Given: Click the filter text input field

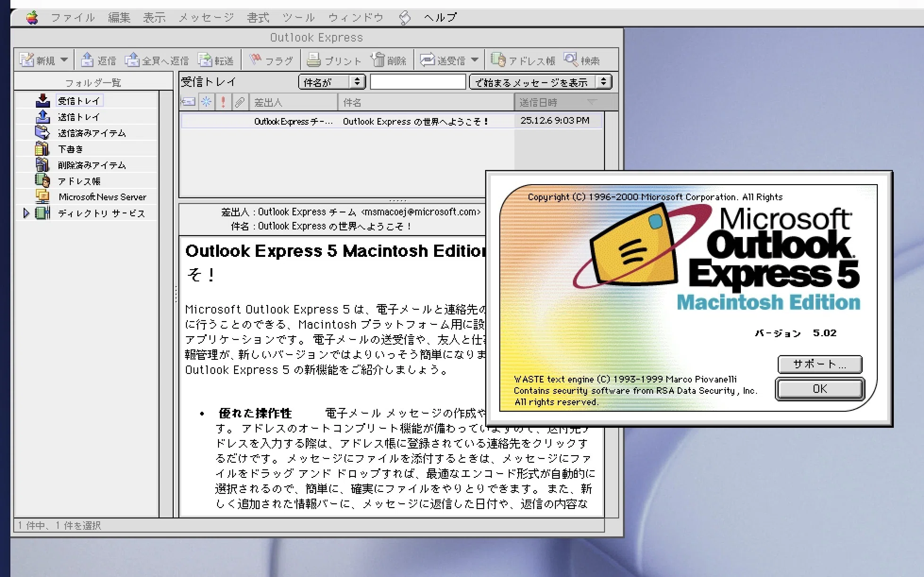Looking at the screenshot, I should pyautogui.click(x=418, y=82).
